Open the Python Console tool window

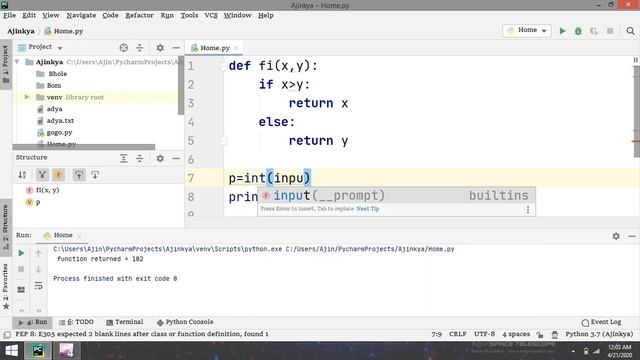(x=185, y=322)
